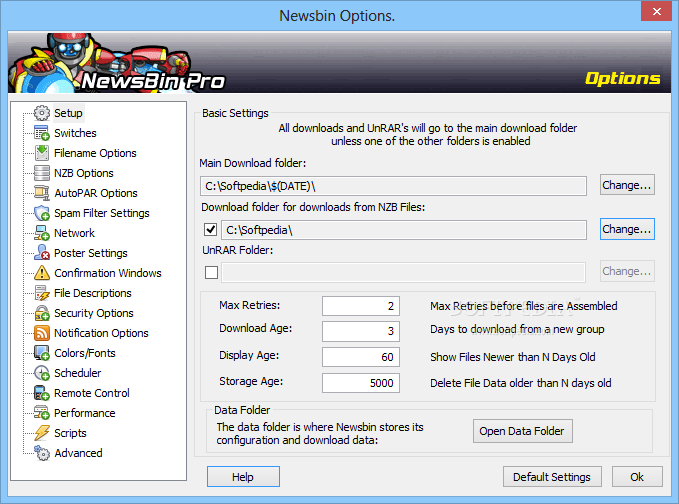The image size is (679, 504).
Task: Select Remote Control in the tree
Action: [x=92, y=393]
